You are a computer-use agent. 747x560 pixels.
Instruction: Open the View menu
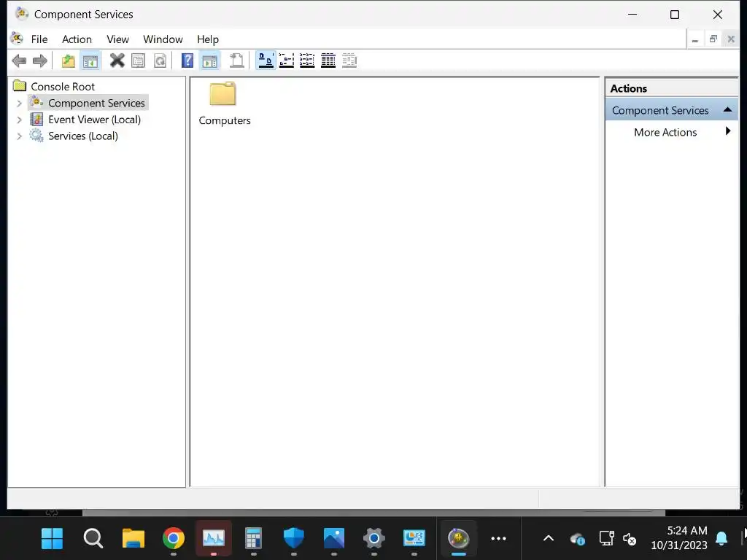click(117, 39)
